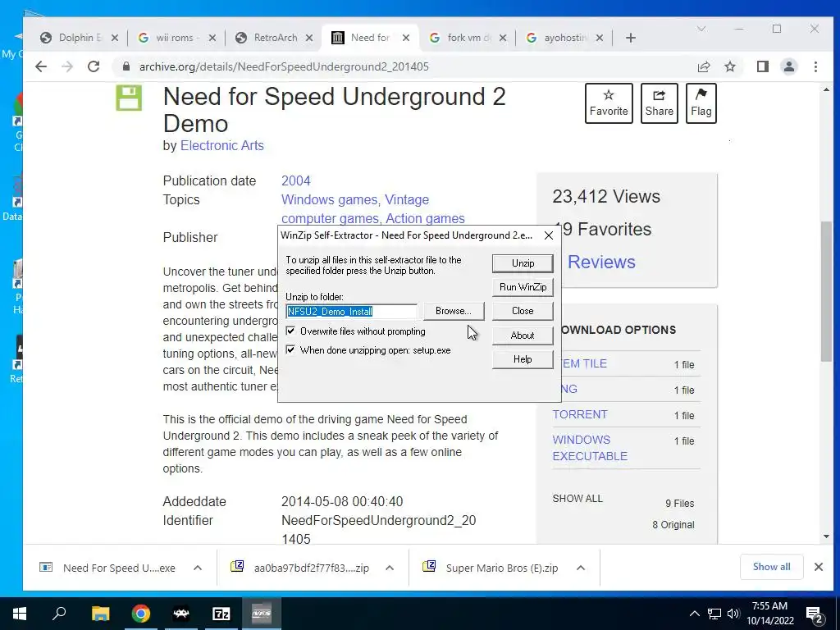840x630 pixels.
Task: Click the Unzip button in WinZip Self-Extractor
Action: (x=523, y=263)
